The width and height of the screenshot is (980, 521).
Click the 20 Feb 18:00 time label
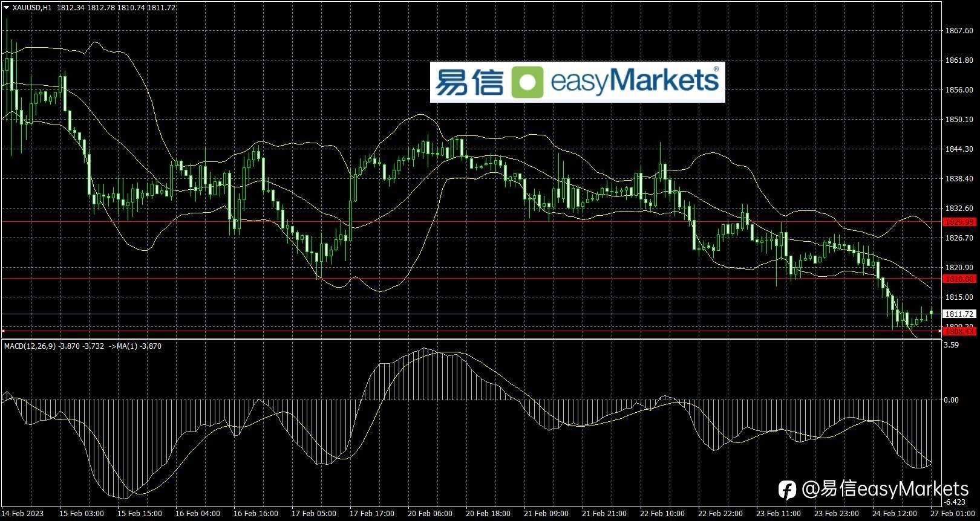(x=488, y=514)
